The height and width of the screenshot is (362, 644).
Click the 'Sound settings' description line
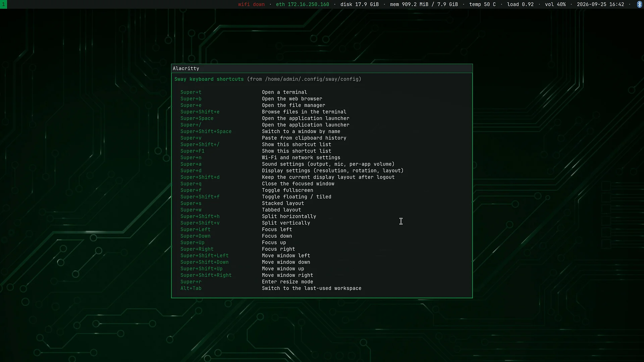pyautogui.click(x=328, y=164)
